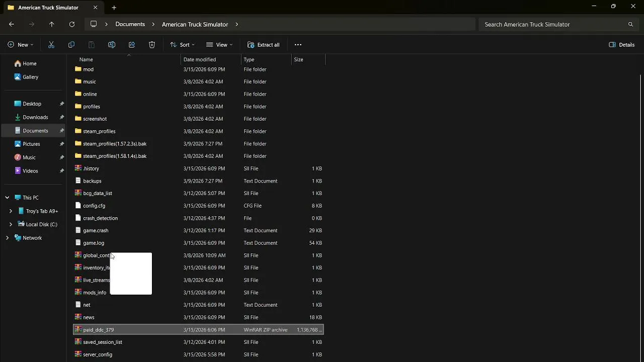Open Videos in quick access
Screen dimensions: 644x362
30,171
